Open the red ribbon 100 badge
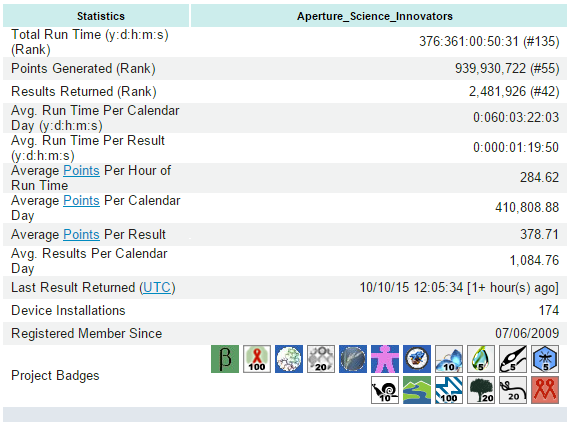Screen dimensions: 570x427 (257, 359)
